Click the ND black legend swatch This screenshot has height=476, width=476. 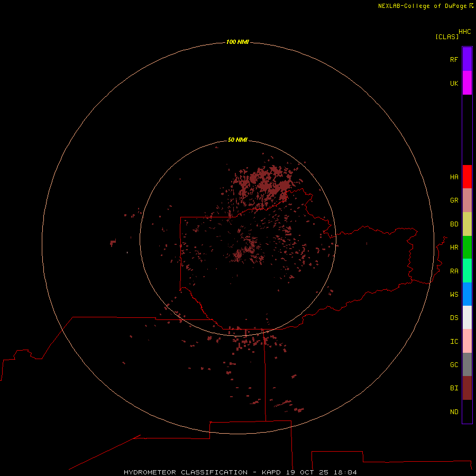point(467,411)
